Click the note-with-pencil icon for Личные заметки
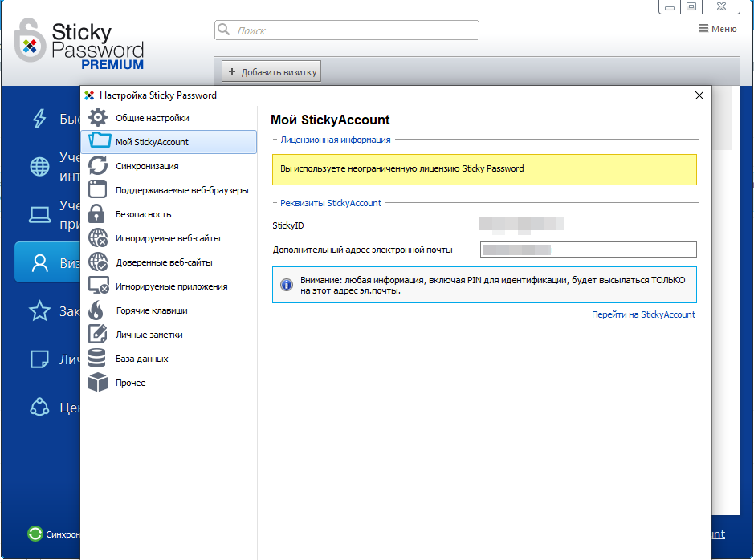 [x=98, y=334]
